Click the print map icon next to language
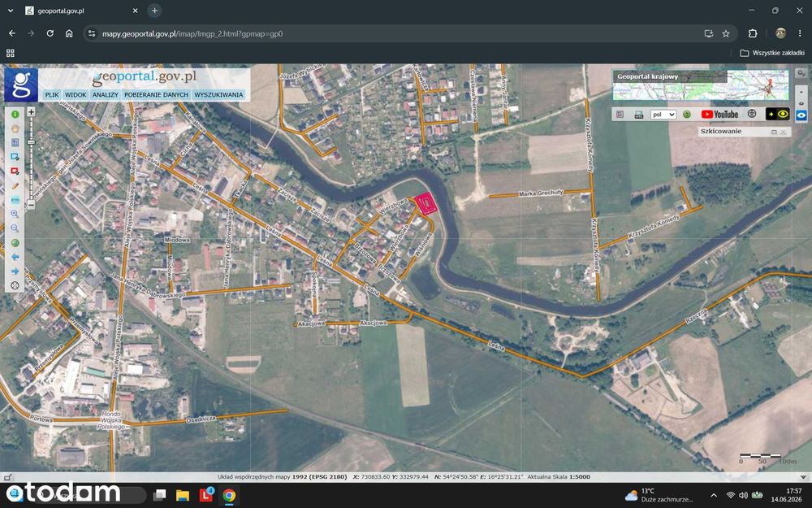This screenshot has height=508, width=812. click(639, 115)
